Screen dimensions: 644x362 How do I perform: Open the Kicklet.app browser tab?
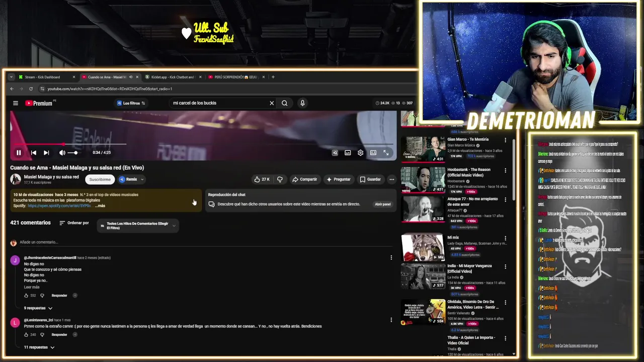[173, 77]
